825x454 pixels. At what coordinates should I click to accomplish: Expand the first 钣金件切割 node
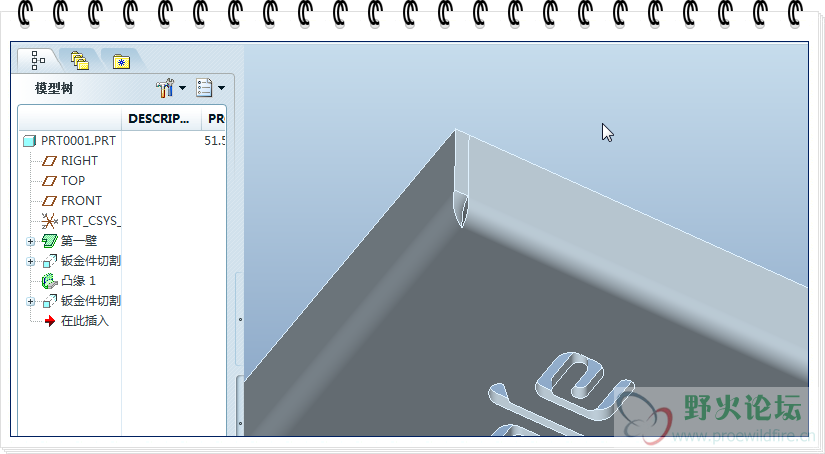(31, 261)
